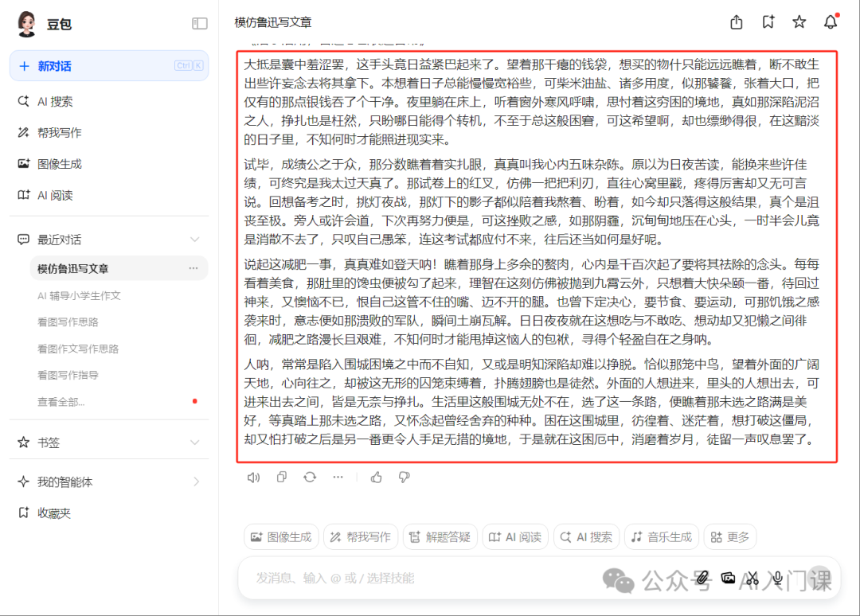Open AI 搜索 in the sidebar

(x=54, y=101)
